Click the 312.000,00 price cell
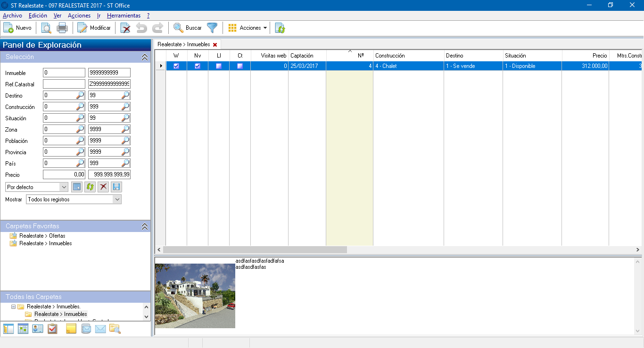Image resolution: width=644 pixels, height=348 pixels. point(585,66)
